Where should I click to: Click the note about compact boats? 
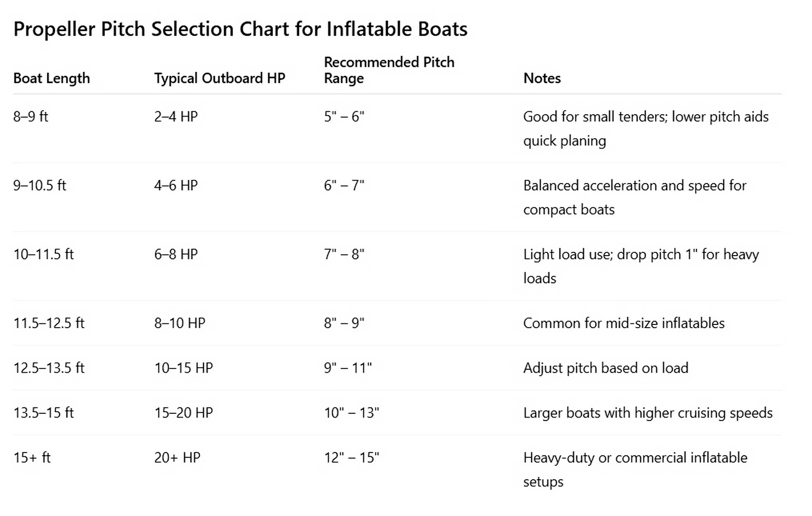[635, 197]
